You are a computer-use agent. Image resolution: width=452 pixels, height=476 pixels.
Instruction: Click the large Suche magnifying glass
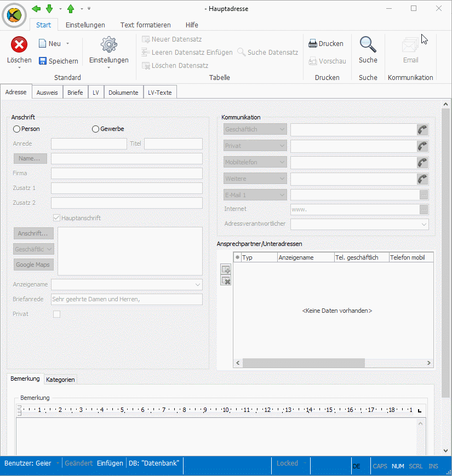(368, 44)
